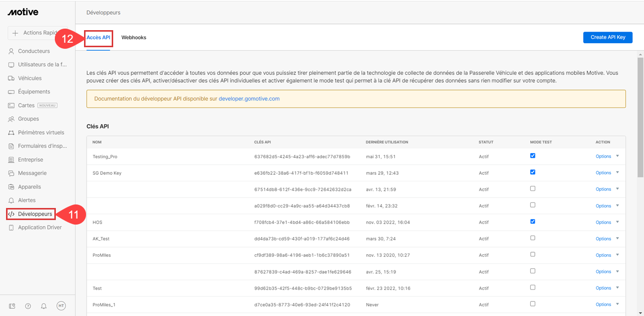Uncheck test mode for Testing_Pro
Screen dimensions: 644x316
533,156
